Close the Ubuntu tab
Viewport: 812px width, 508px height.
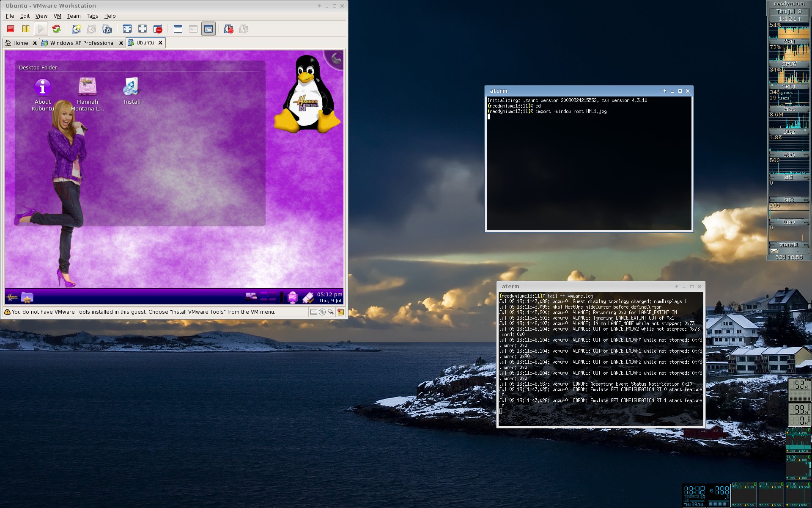click(160, 43)
